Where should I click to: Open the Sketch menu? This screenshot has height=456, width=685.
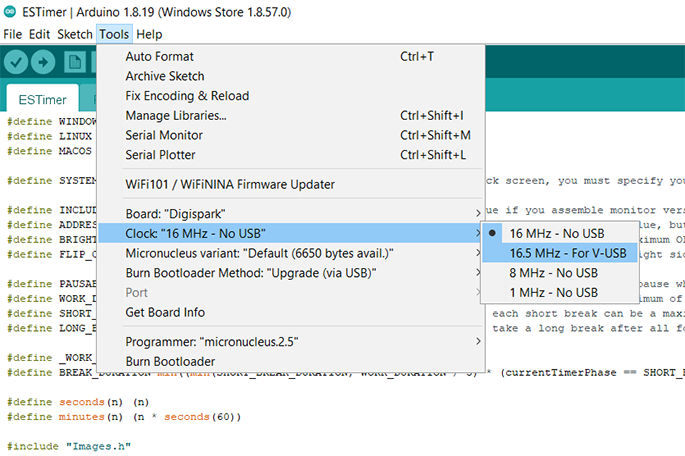point(75,34)
